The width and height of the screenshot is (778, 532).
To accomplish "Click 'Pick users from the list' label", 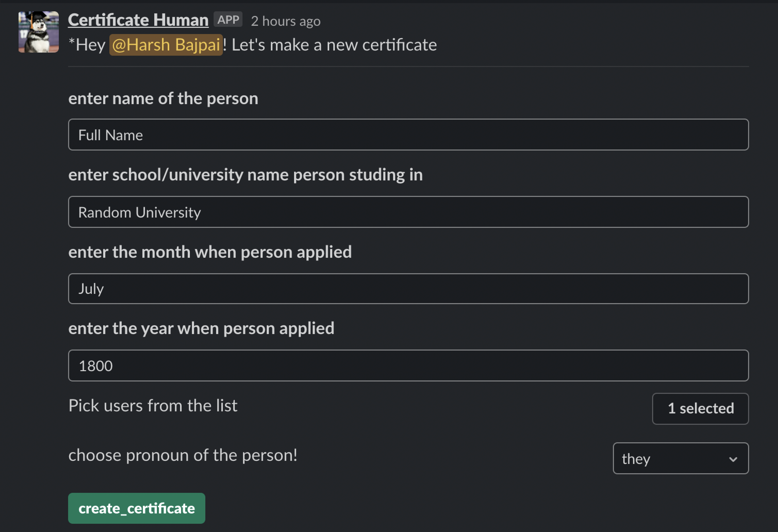I will [x=153, y=405].
